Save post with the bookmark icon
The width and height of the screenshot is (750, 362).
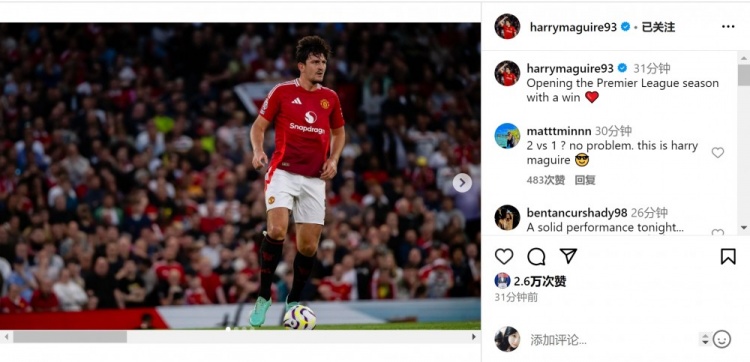click(728, 257)
